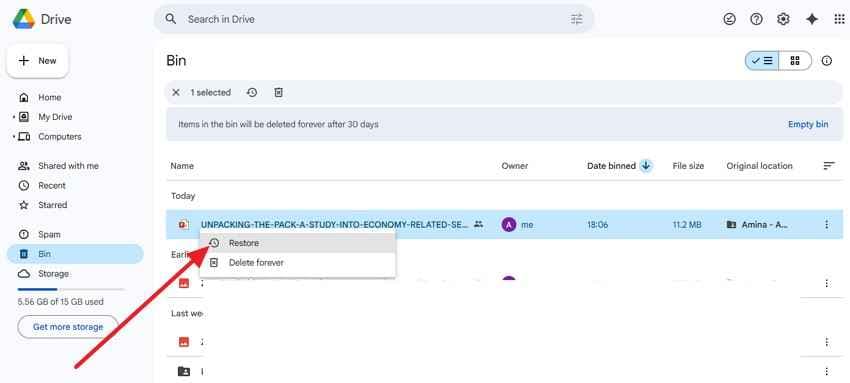Image resolution: width=850 pixels, height=383 pixels.
Task: Click the search magnifier icon
Action: pyautogui.click(x=171, y=19)
